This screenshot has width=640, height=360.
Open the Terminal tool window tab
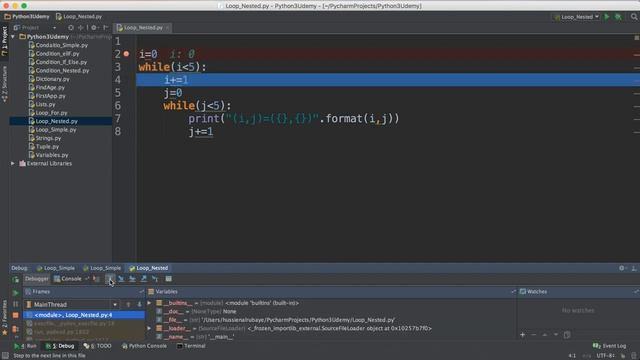click(x=191, y=346)
